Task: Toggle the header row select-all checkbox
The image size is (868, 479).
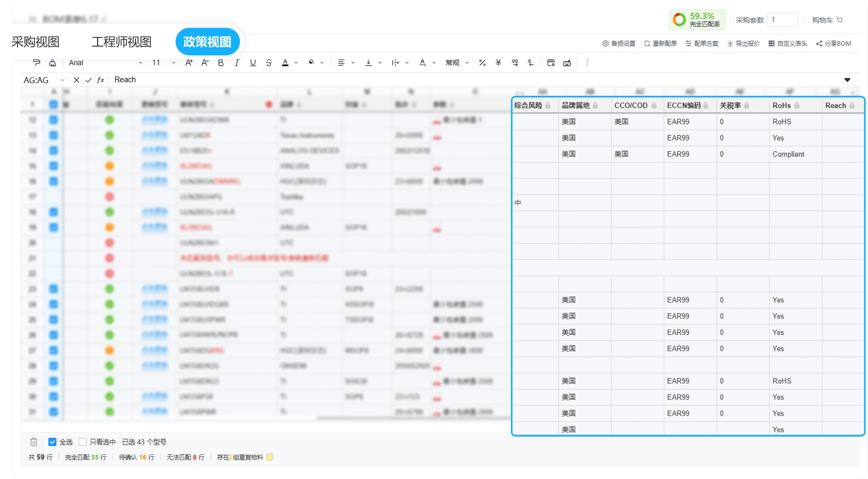Action: click(x=54, y=104)
